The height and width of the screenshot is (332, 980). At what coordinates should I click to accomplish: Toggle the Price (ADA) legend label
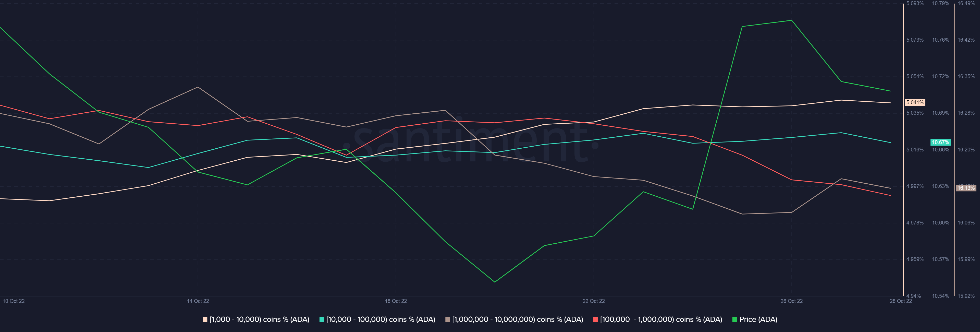point(758,319)
